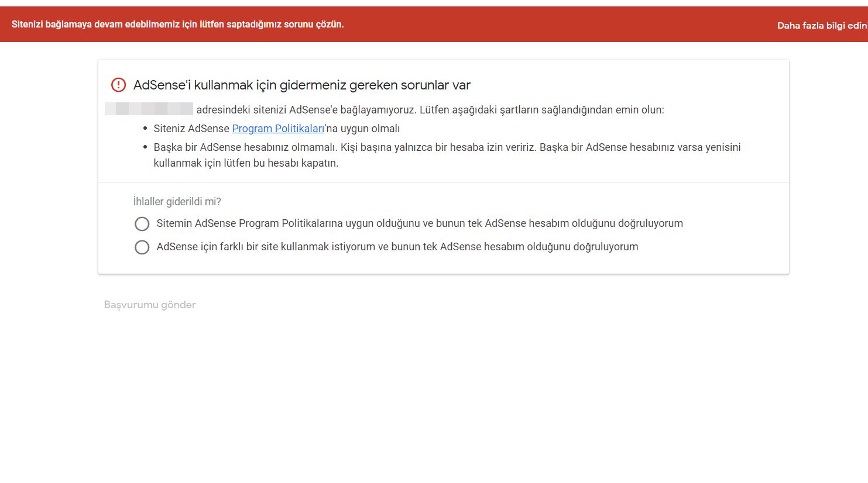Click the Başvurumu gönder button
This screenshot has height=483, width=868.
coord(150,305)
